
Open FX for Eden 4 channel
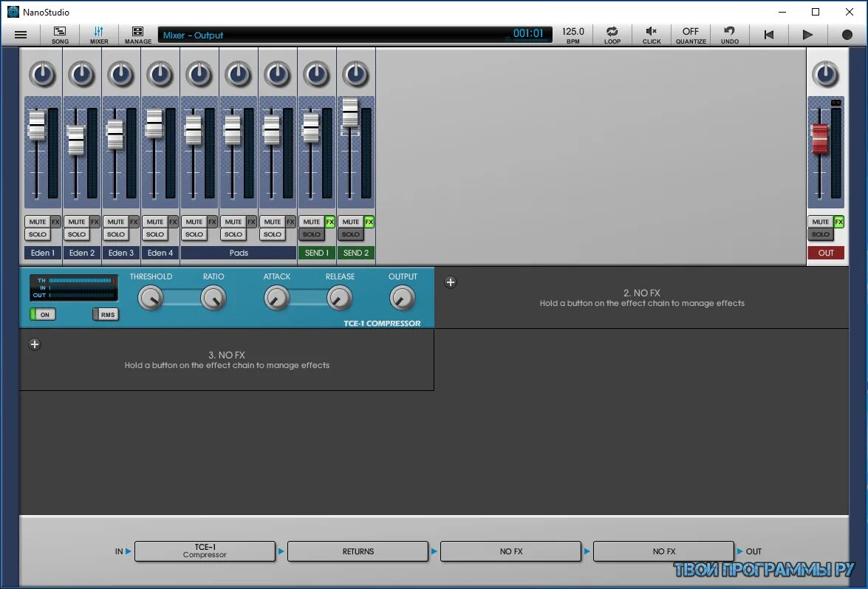click(x=174, y=222)
